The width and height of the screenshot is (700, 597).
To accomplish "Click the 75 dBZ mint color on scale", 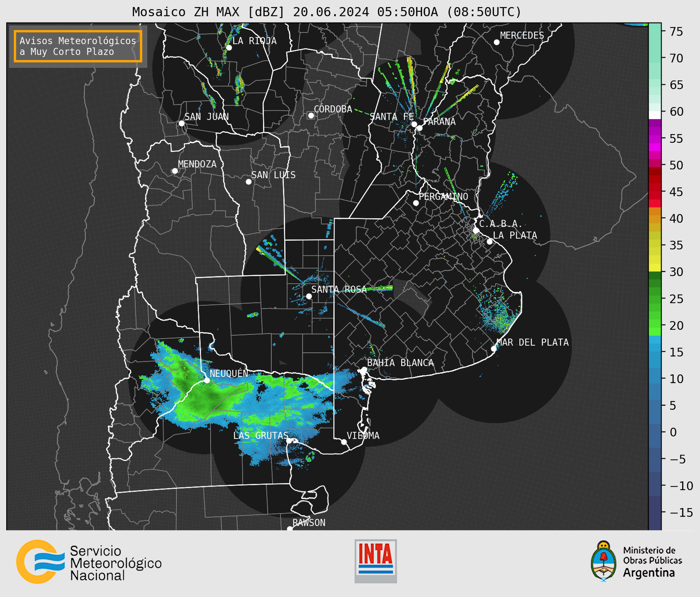I will pos(655,32).
